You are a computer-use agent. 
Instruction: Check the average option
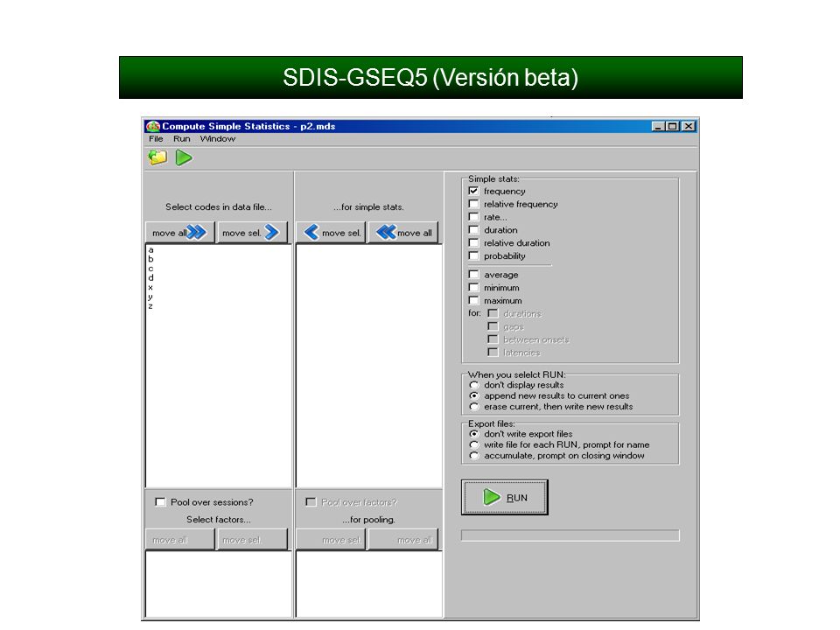pyautogui.click(x=473, y=274)
